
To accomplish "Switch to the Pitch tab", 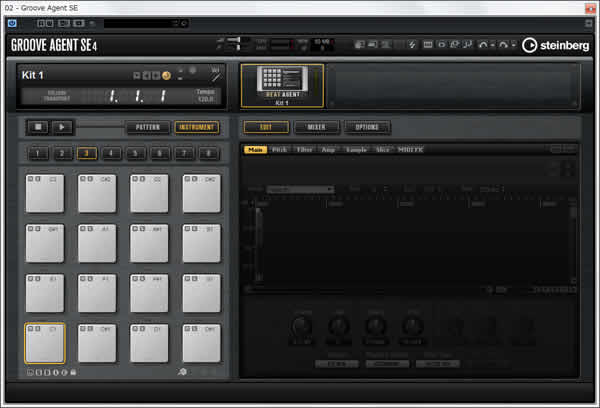I will tap(281, 149).
